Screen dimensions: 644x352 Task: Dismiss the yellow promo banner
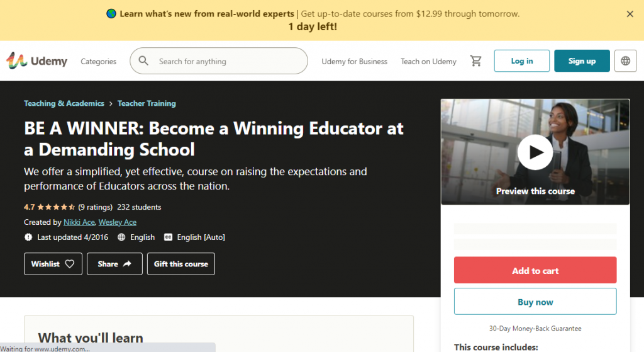630,14
